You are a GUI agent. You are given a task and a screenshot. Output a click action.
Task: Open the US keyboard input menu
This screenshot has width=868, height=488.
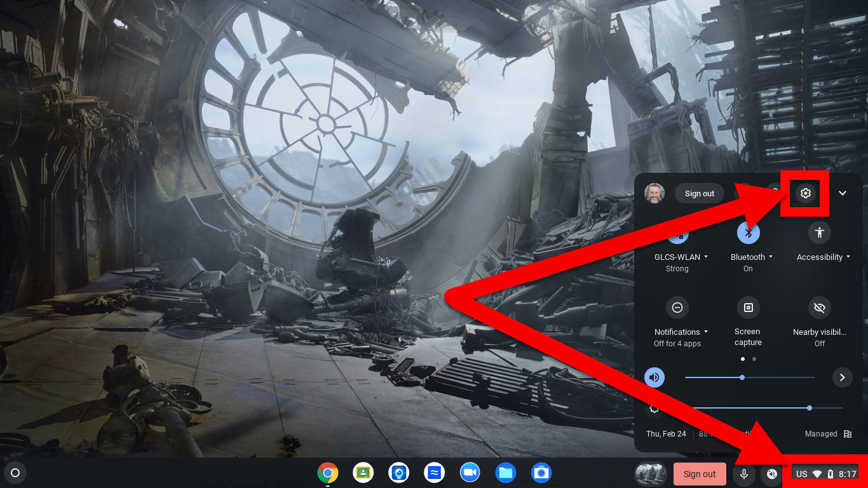click(x=802, y=474)
